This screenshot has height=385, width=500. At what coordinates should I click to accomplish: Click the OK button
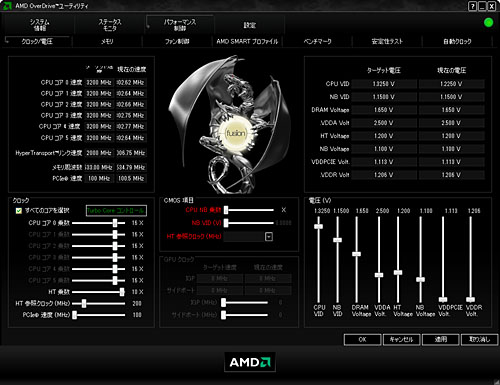coord(362,339)
